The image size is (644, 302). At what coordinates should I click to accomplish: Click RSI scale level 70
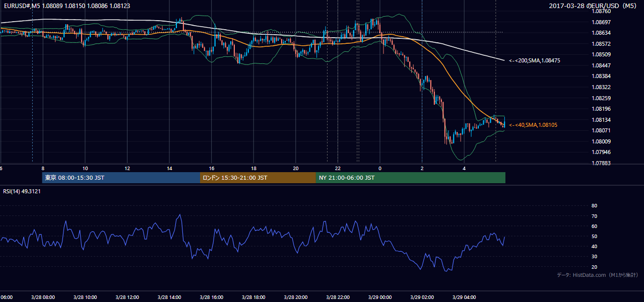[x=594, y=216]
